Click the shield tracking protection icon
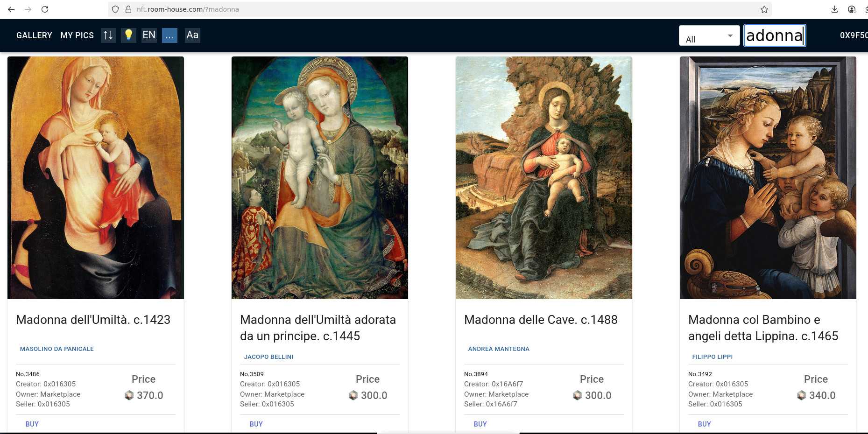 coord(115,9)
